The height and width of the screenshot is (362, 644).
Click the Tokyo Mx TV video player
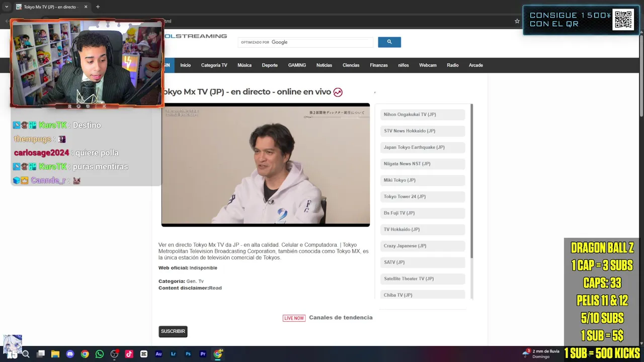point(266,165)
